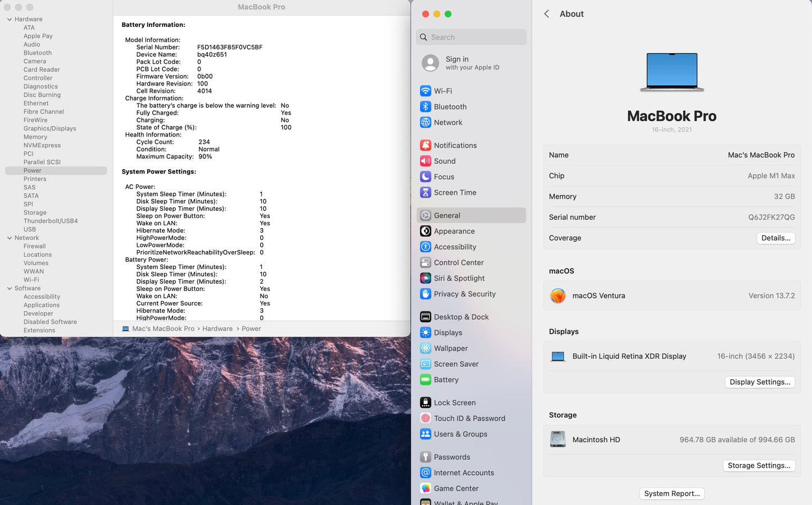The image size is (812, 505).
Task: Collapse the Network section in System Report
Action: (10, 238)
